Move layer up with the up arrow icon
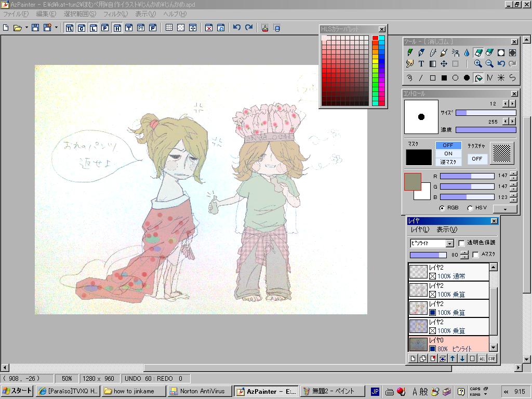This screenshot has height=399, width=532. [453, 358]
